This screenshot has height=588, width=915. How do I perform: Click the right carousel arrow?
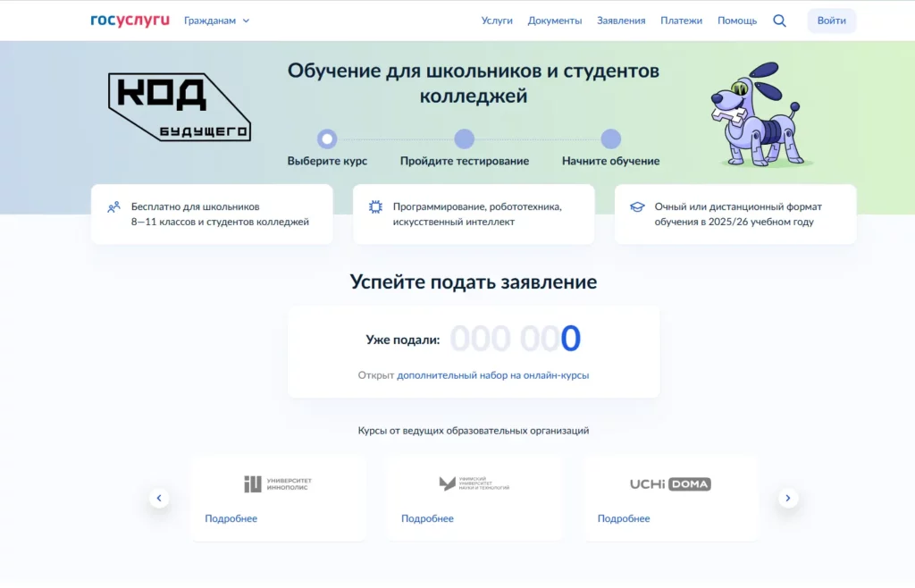(788, 498)
